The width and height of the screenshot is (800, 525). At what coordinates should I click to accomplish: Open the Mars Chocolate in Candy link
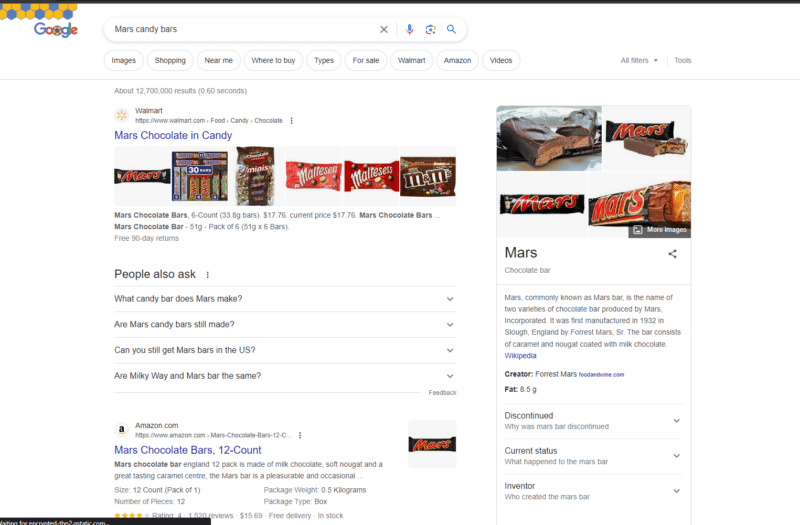(x=173, y=135)
